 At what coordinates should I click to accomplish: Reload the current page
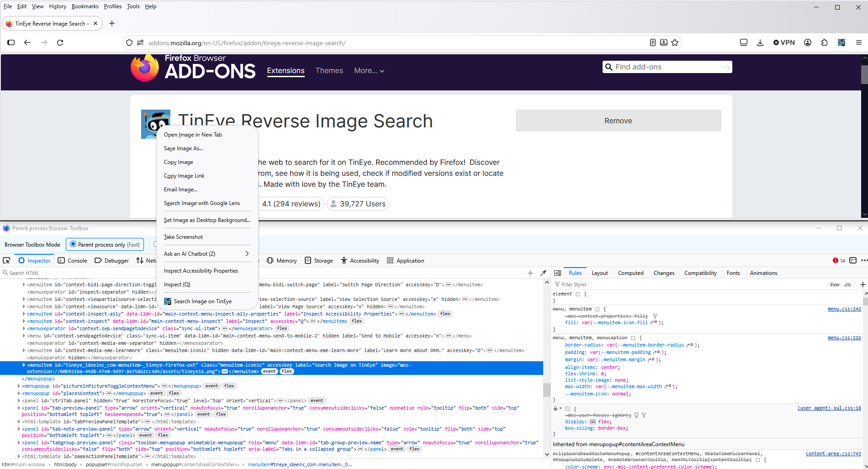pos(60,42)
